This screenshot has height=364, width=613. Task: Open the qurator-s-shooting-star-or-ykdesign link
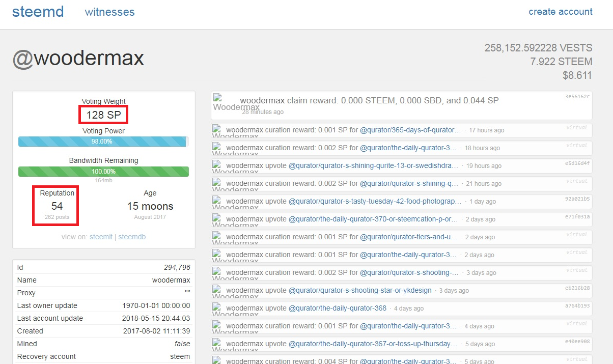(x=360, y=290)
